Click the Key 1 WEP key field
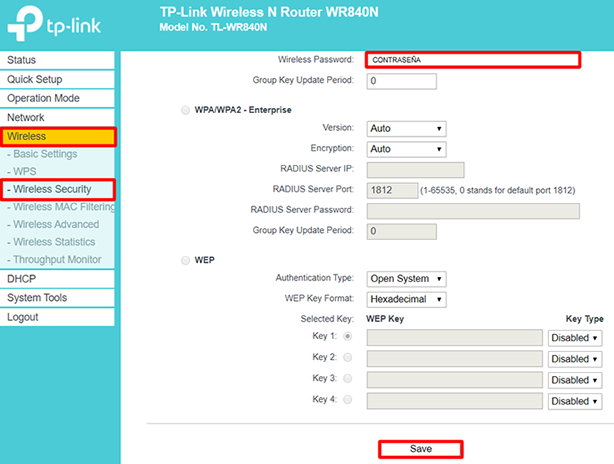The width and height of the screenshot is (614, 464). [455, 338]
